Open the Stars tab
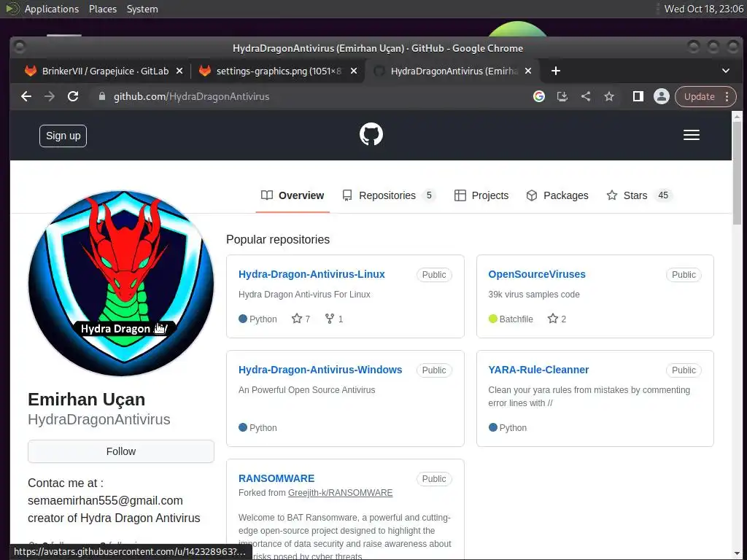Image resolution: width=747 pixels, height=560 pixels. [x=638, y=195]
